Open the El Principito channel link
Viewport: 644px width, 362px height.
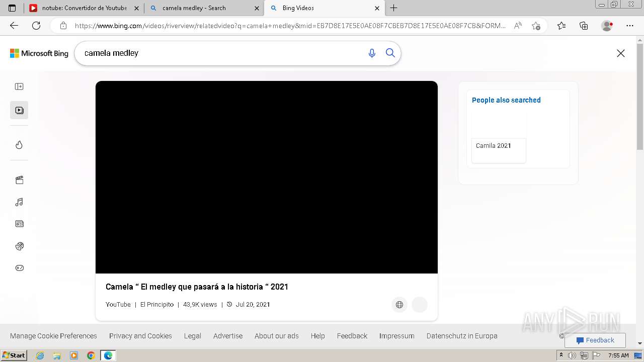(x=157, y=305)
